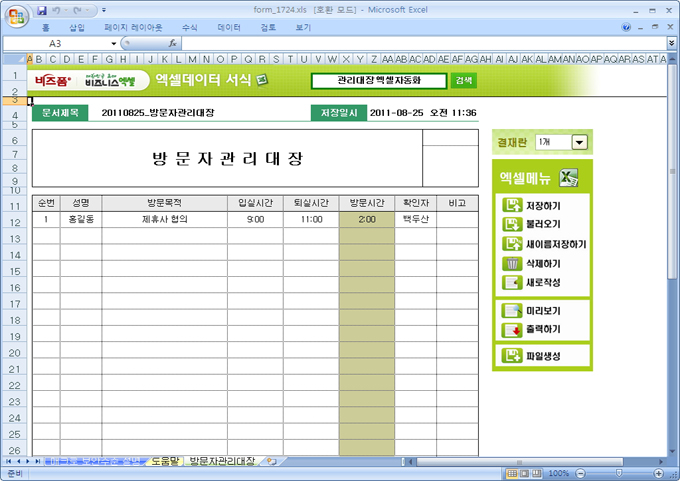Click the 미리보기 preview icon
The image size is (680, 481).
point(512,311)
